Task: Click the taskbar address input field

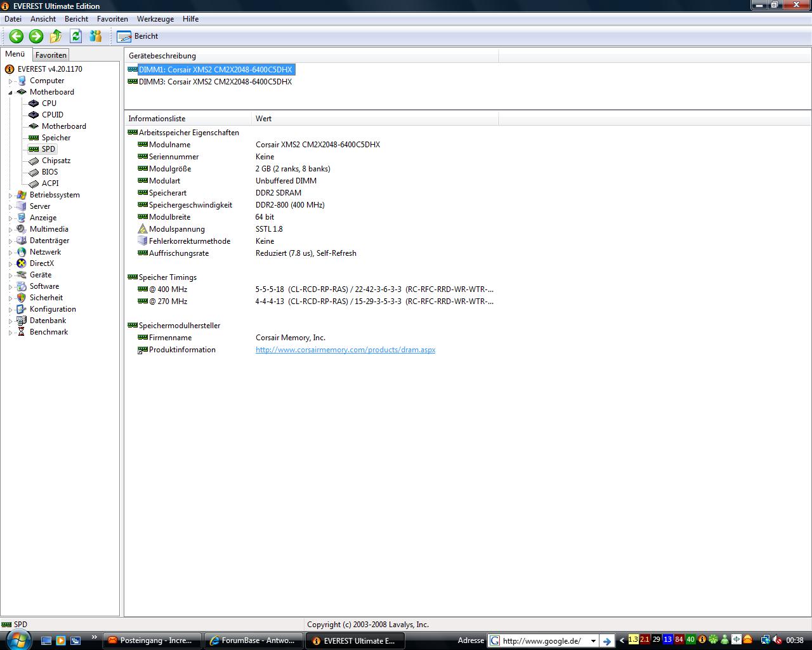Action: (544, 641)
